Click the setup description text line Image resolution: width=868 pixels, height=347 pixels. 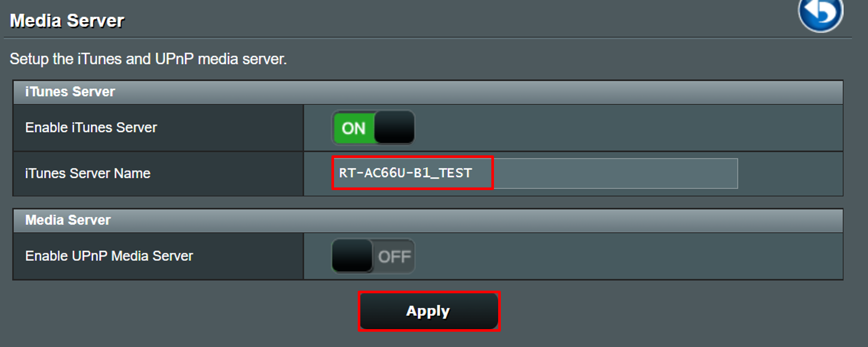148,59
